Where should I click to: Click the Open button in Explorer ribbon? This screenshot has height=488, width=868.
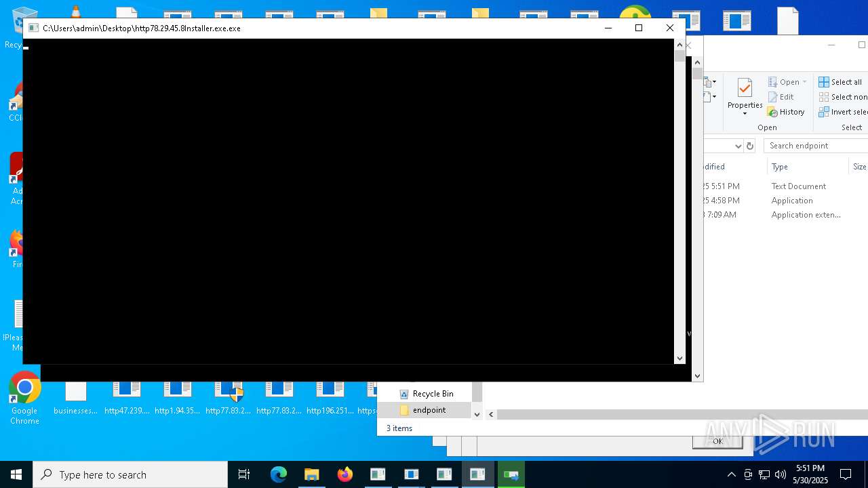[x=783, y=82]
